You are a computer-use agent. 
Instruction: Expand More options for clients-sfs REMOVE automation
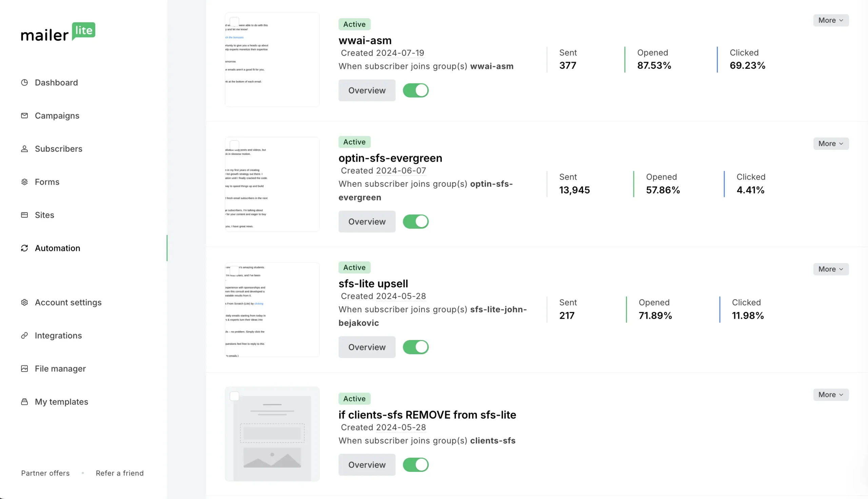831,395
